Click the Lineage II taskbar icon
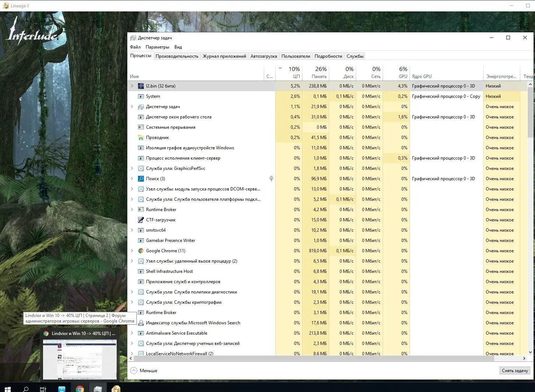 click(116, 389)
